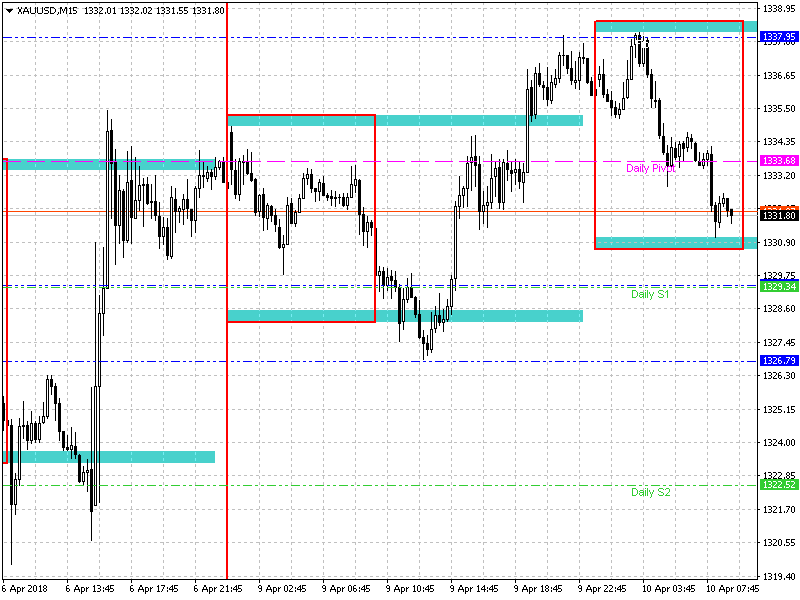Click the Daily S1 text label
This screenshot has height=600, width=800.
pyautogui.click(x=650, y=295)
